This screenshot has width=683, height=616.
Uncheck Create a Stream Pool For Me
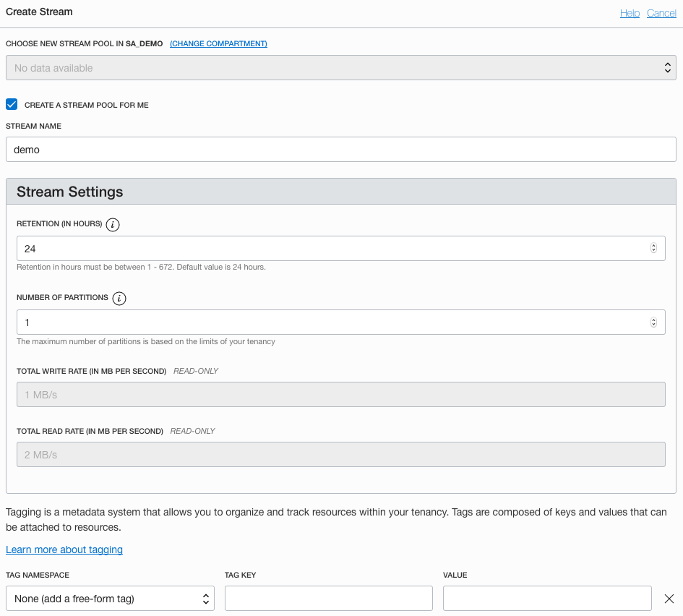point(12,104)
